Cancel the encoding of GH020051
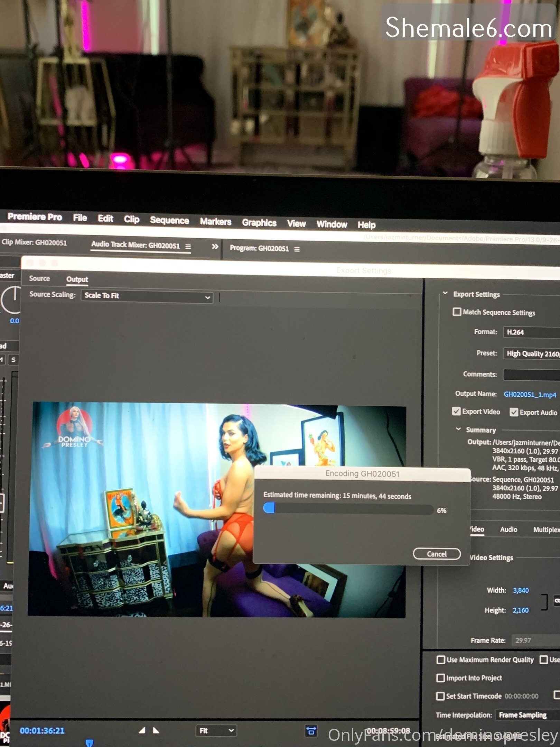This screenshot has height=747, width=560. pyautogui.click(x=437, y=554)
